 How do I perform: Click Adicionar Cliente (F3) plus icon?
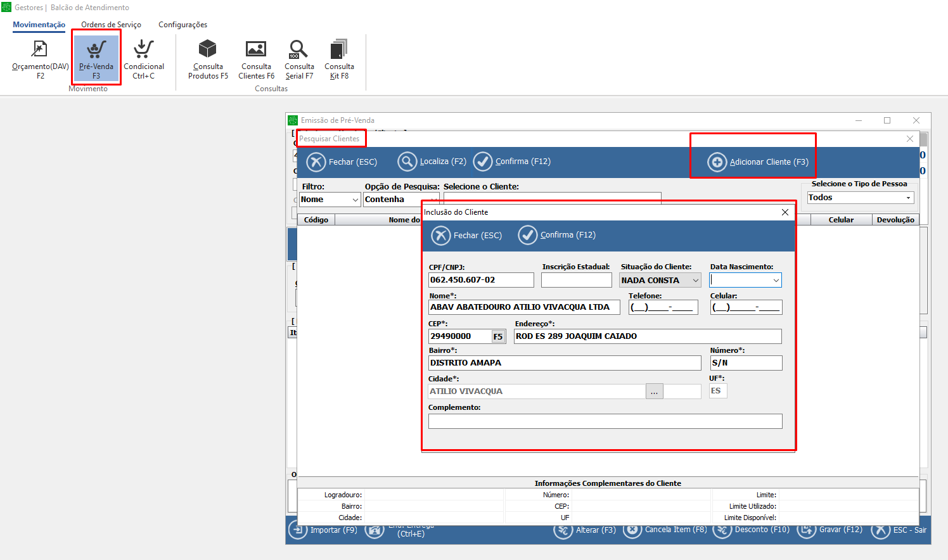pos(717,162)
